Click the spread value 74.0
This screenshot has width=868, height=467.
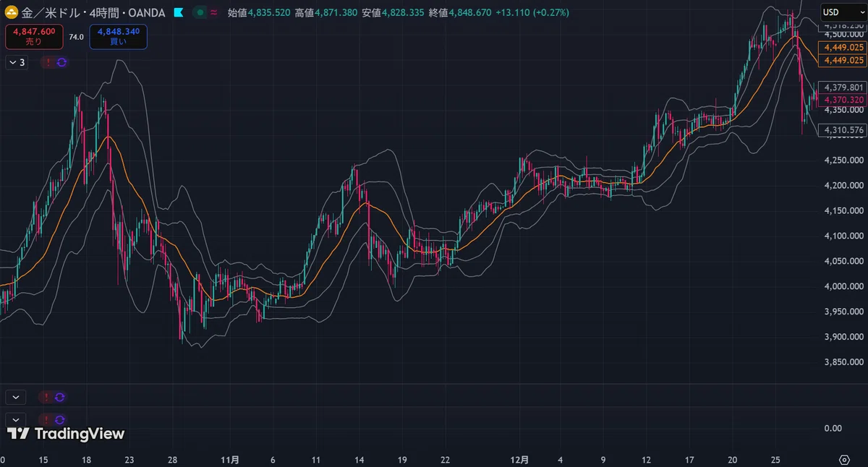pyautogui.click(x=76, y=37)
